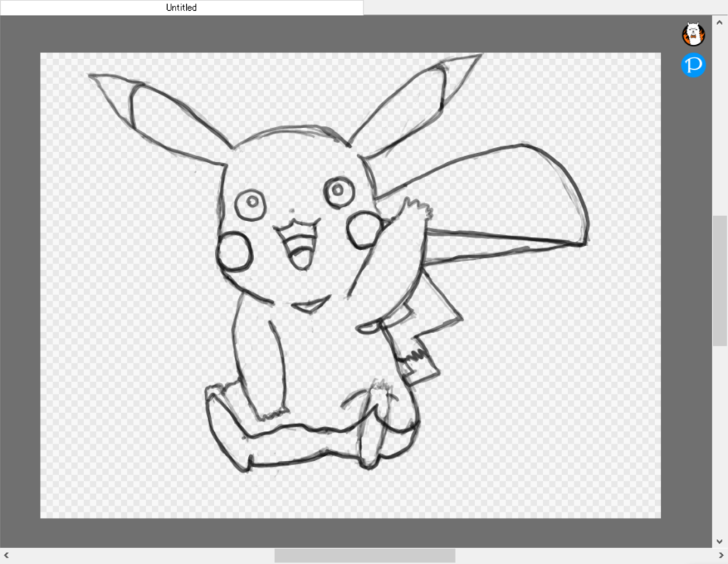Viewport: 728px width, 564px height.
Task: Switch to the Untitled document tab
Action: [x=181, y=8]
